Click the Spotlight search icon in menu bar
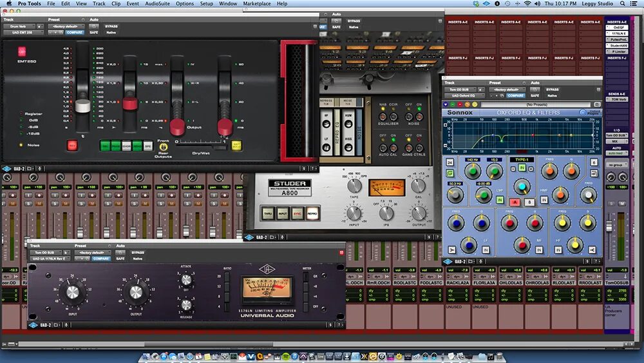This screenshot has width=644, height=363. (623, 3)
